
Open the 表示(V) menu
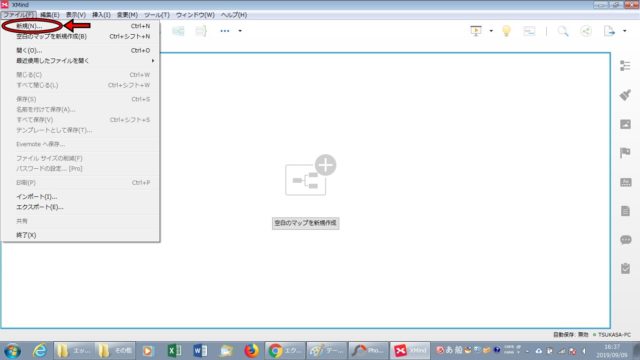coord(76,15)
